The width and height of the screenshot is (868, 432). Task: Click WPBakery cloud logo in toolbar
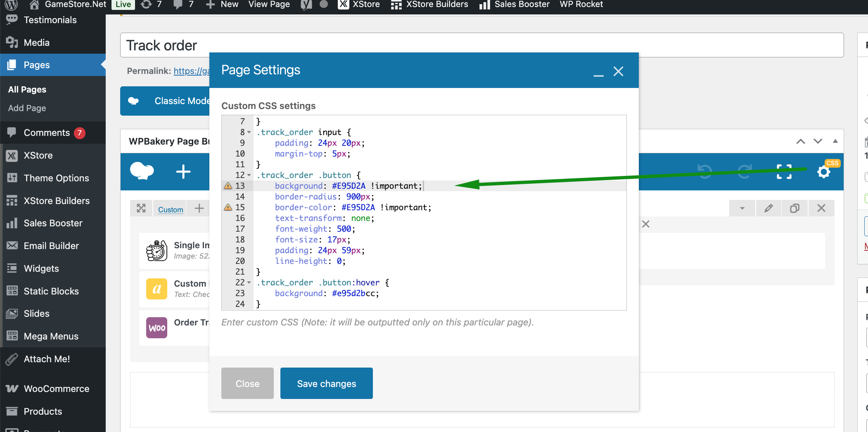coord(142,171)
